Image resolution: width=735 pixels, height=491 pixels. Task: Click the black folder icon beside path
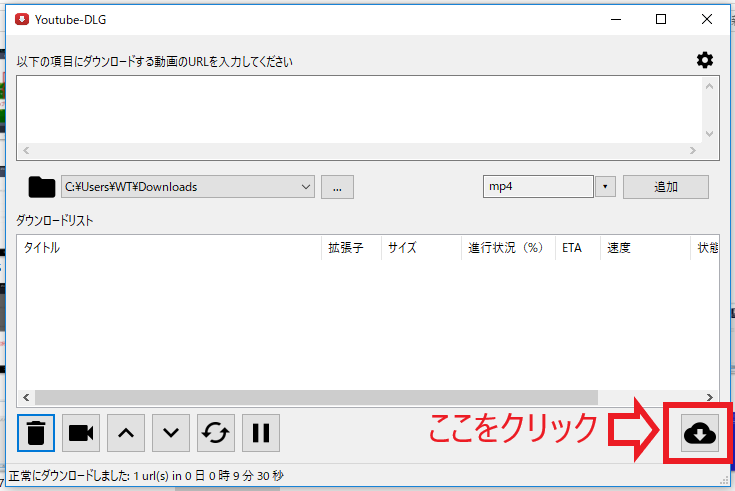pyautogui.click(x=42, y=187)
